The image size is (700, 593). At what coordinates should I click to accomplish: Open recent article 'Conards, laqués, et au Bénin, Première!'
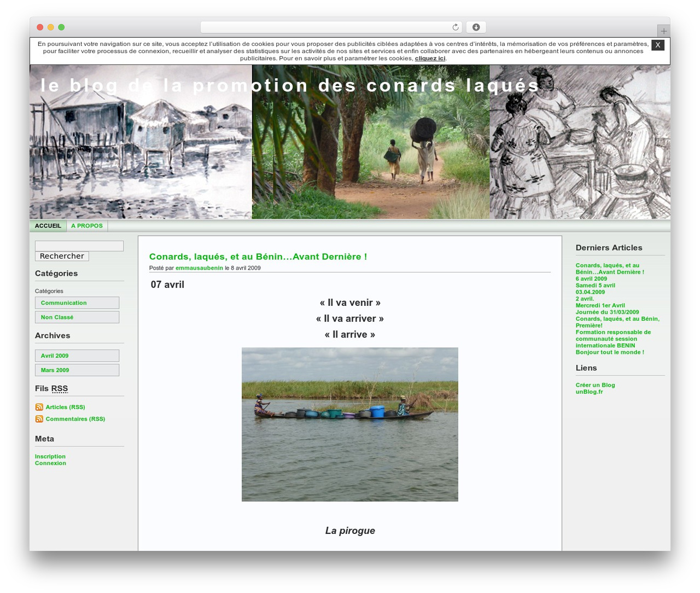(617, 322)
